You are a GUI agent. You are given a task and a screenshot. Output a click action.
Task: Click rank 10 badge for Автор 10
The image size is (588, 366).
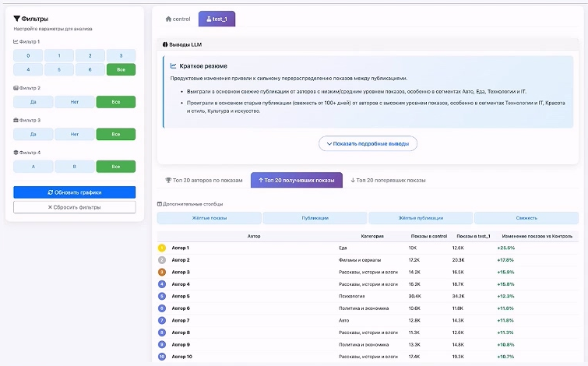pyautogui.click(x=162, y=357)
